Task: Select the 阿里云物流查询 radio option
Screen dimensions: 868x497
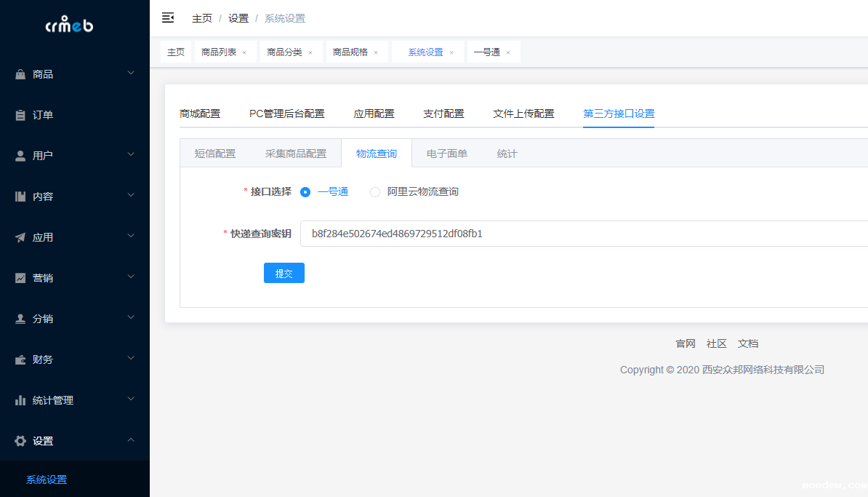Action: pyautogui.click(x=375, y=192)
